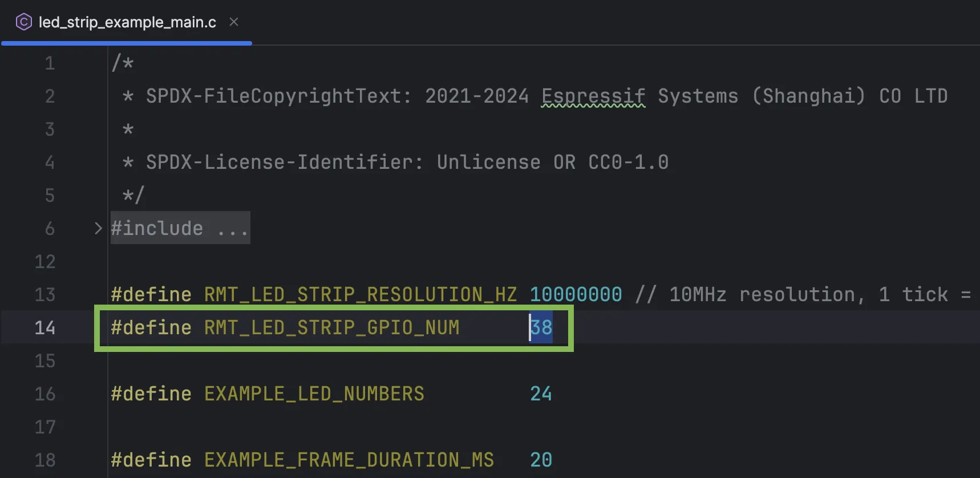Click the RMT_LED_STRIP_RESOLUTION_HZ macro name
This screenshot has height=478, width=980.
[x=360, y=294]
